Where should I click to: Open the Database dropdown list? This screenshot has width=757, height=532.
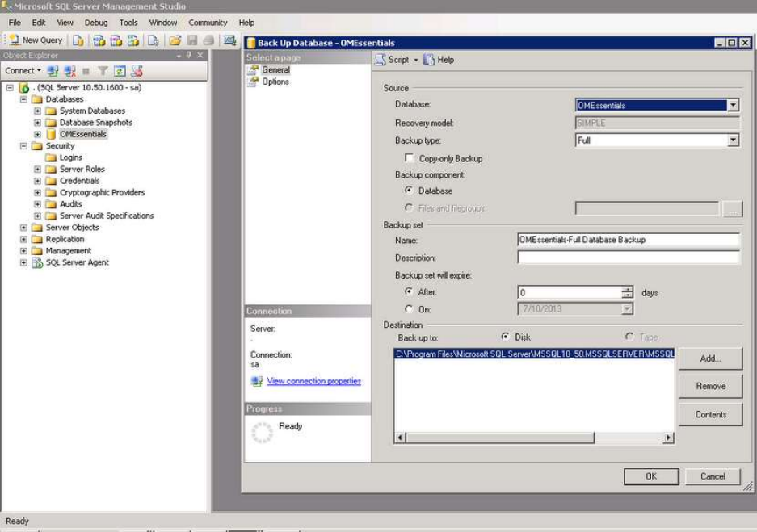click(x=733, y=105)
